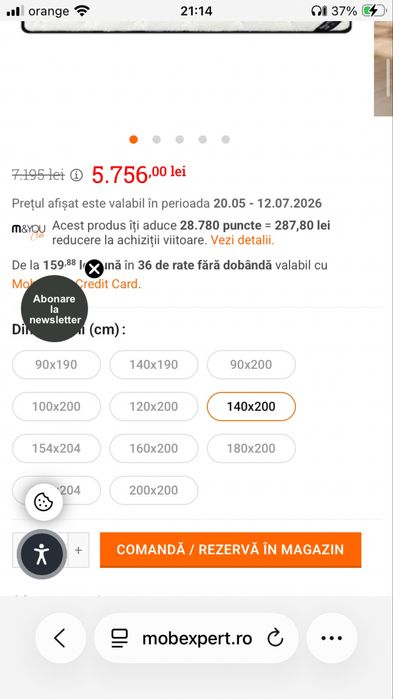Open the browser three-dots menu
Viewport: 393px width, 699px height.
pos(332,638)
